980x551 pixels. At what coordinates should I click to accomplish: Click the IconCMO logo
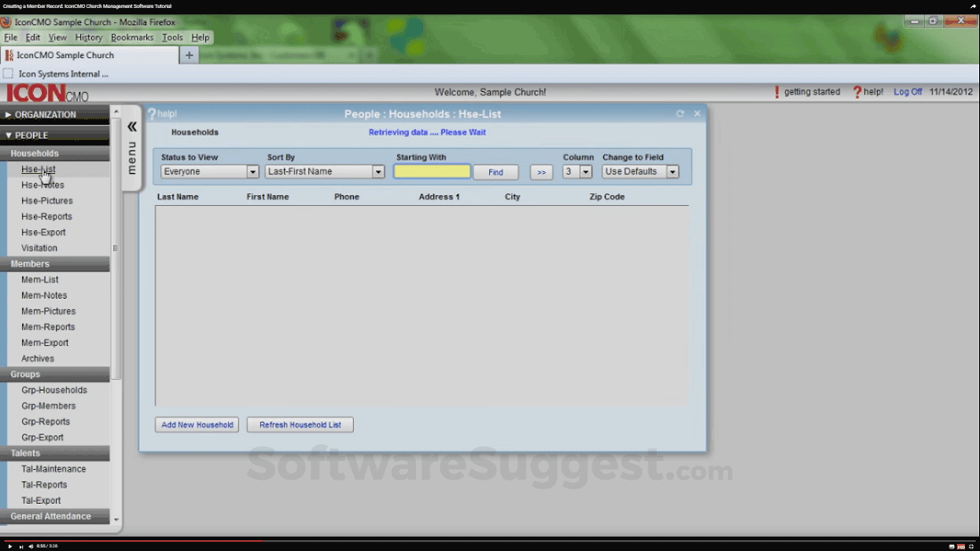pyautogui.click(x=47, y=94)
